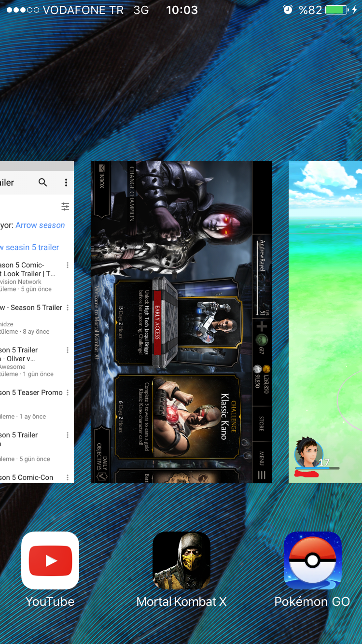Screen dimensions: 362x644
Task: Tap the search magnifier in YouTube card
Action: pos(43,182)
